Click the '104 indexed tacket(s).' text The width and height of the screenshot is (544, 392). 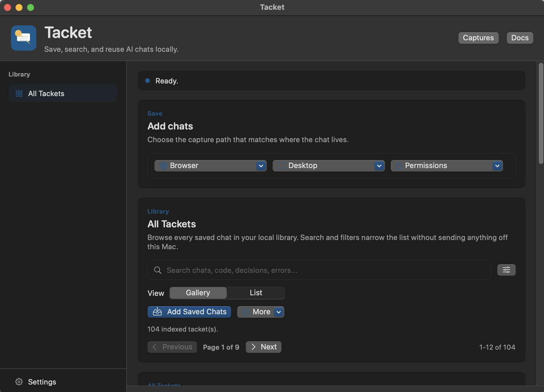point(183,329)
